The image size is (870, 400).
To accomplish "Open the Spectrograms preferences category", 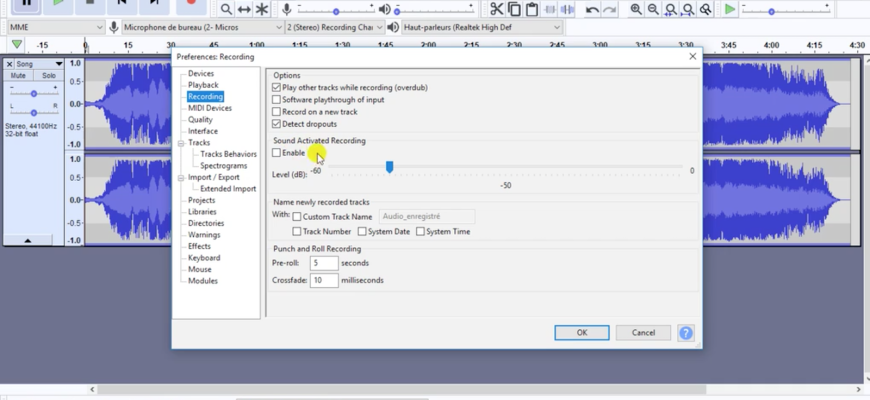I will click(223, 166).
